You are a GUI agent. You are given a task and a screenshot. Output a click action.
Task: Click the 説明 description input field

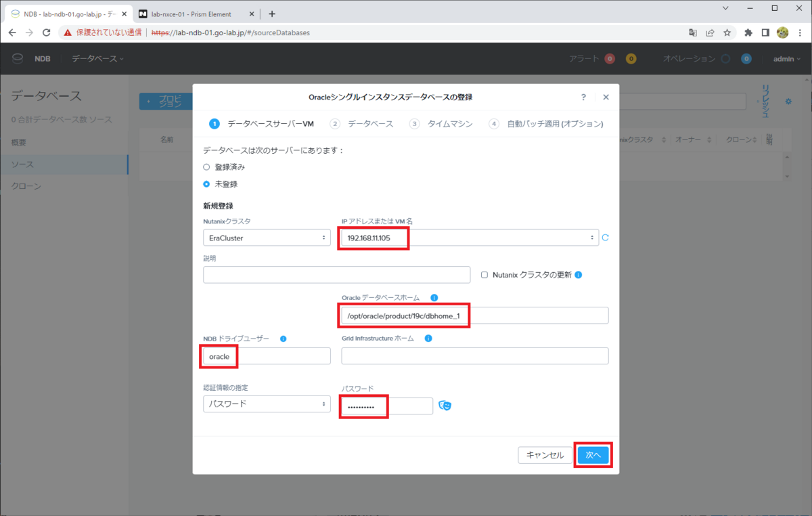(336, 274)
